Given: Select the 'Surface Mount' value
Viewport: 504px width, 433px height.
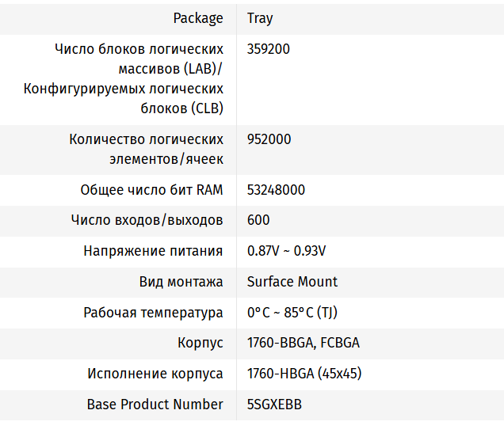Looking at the screenshot, I should click(292, 282).
